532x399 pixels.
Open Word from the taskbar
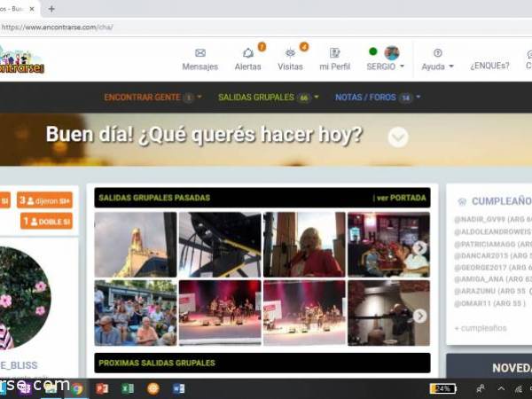coord(178,388)
